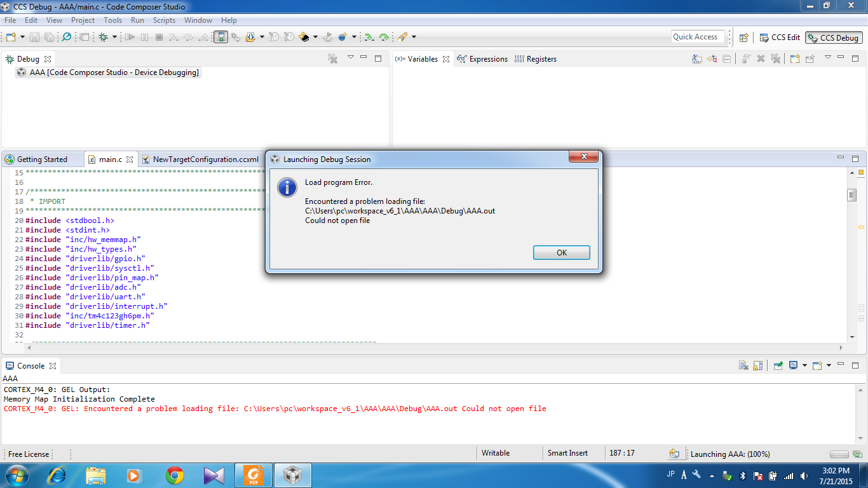
Task: Click the Pin Console icon
Action: click(778, 365)
